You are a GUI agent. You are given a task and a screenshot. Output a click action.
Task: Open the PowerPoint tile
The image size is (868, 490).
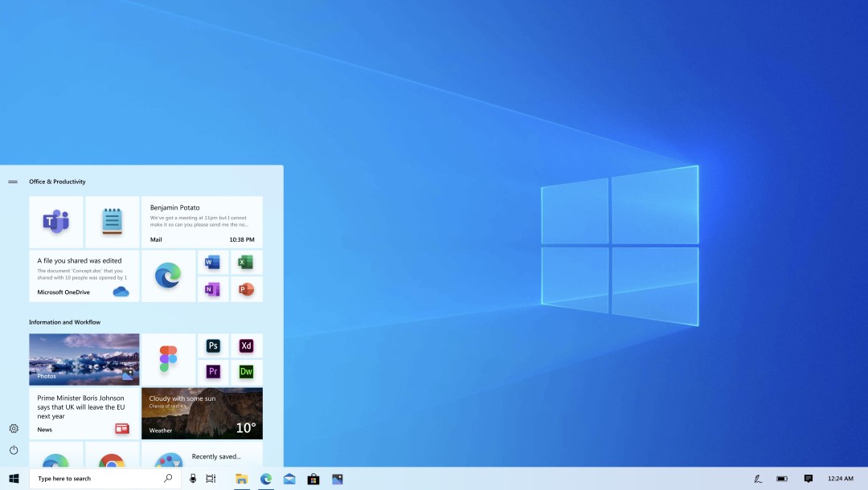[x=247, y=289]
